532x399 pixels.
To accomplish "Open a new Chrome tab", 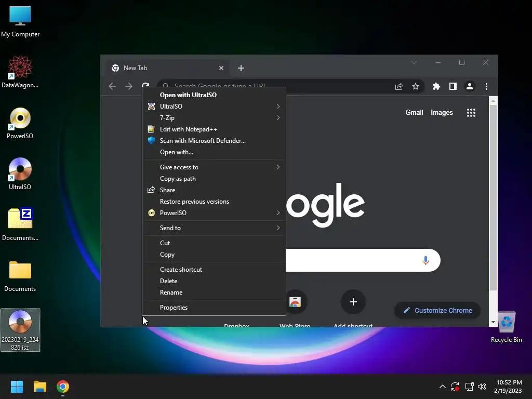I will click(241, 68).
